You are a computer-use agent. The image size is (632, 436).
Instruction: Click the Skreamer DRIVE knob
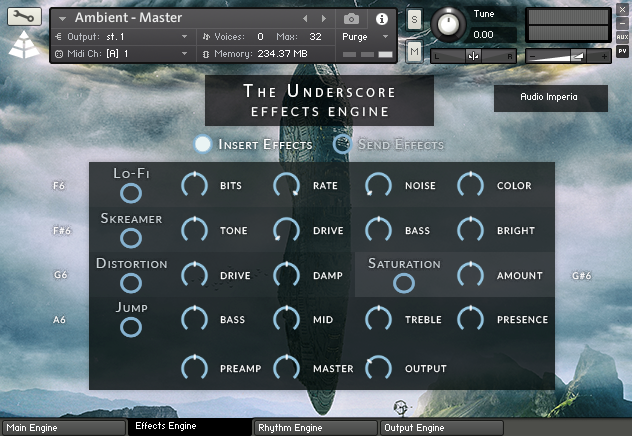click(287, 230)
